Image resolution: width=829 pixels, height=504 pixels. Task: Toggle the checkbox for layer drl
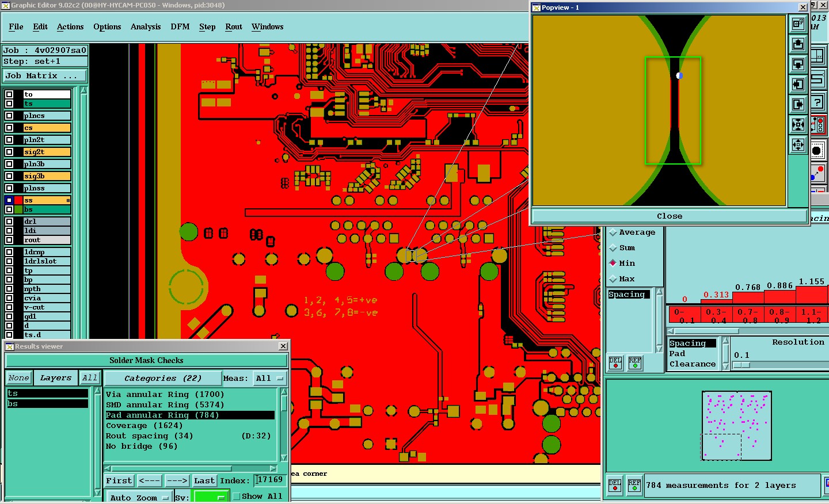click(9, 222)
